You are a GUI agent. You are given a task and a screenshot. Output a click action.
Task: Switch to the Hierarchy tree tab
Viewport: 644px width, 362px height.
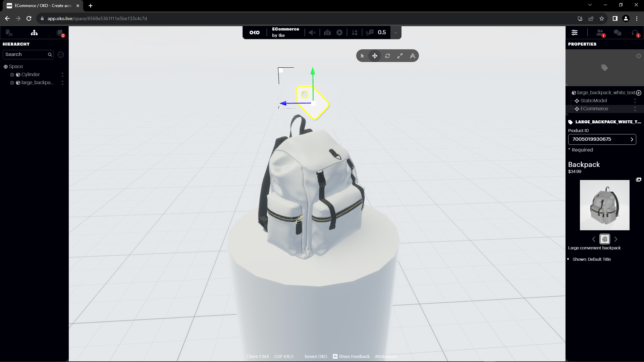34,33
